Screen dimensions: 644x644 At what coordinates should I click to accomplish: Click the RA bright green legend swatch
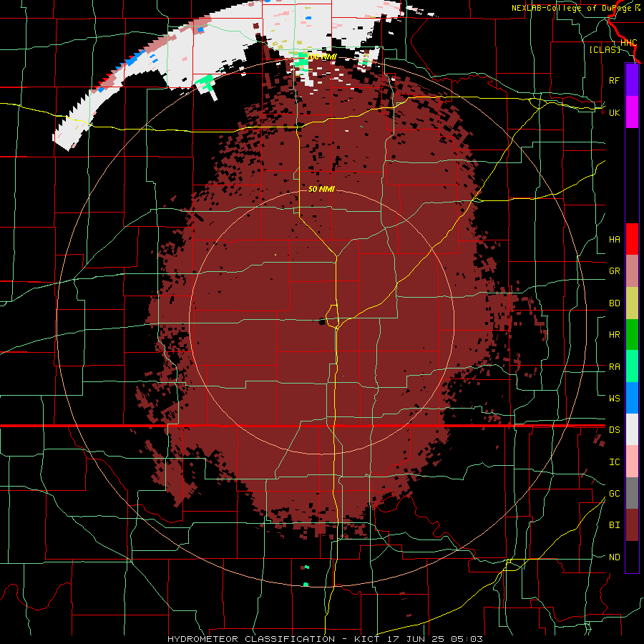[x=632, y=366]
